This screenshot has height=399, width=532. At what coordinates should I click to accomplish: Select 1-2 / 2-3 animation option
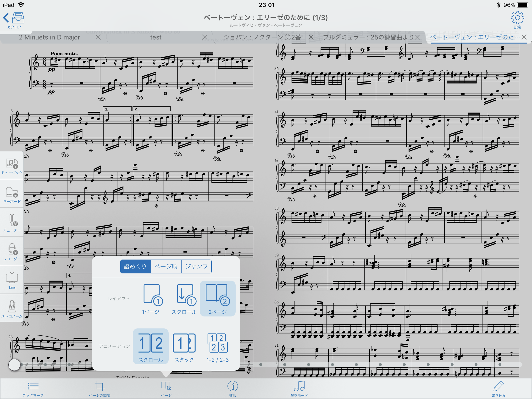[x=218, y=347]
